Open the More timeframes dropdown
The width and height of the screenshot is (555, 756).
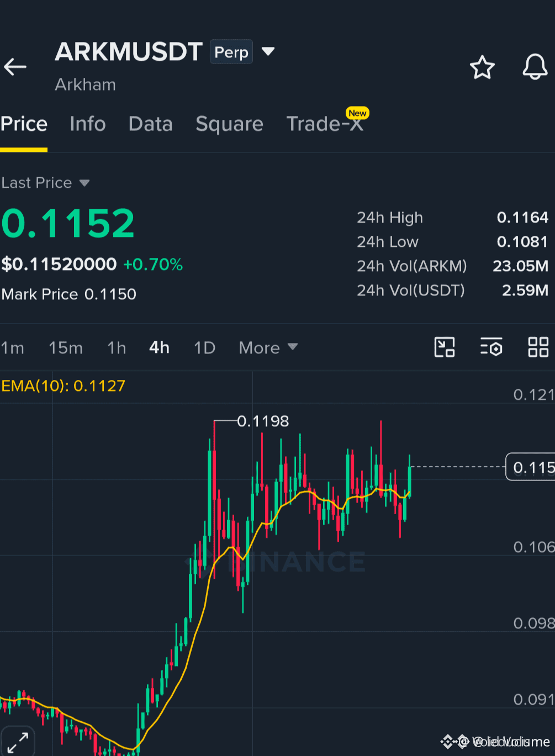click(x=268, y=348)
